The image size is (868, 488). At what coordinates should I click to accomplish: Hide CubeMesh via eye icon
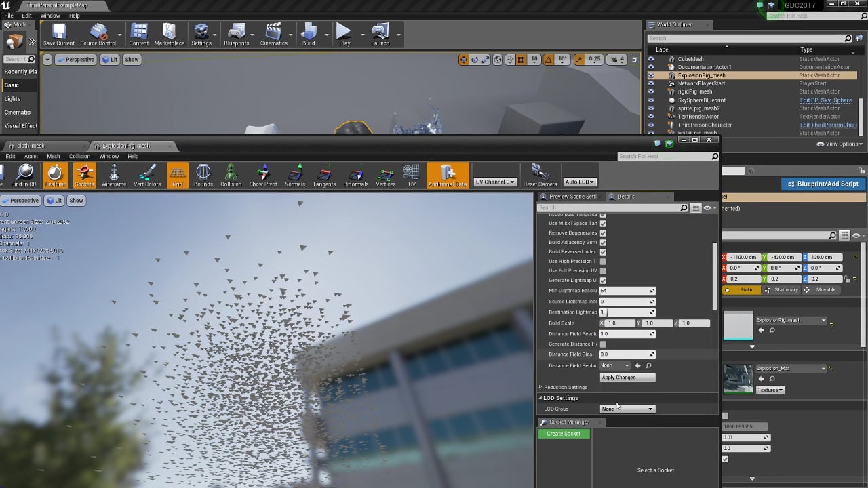tap(651, 59)
